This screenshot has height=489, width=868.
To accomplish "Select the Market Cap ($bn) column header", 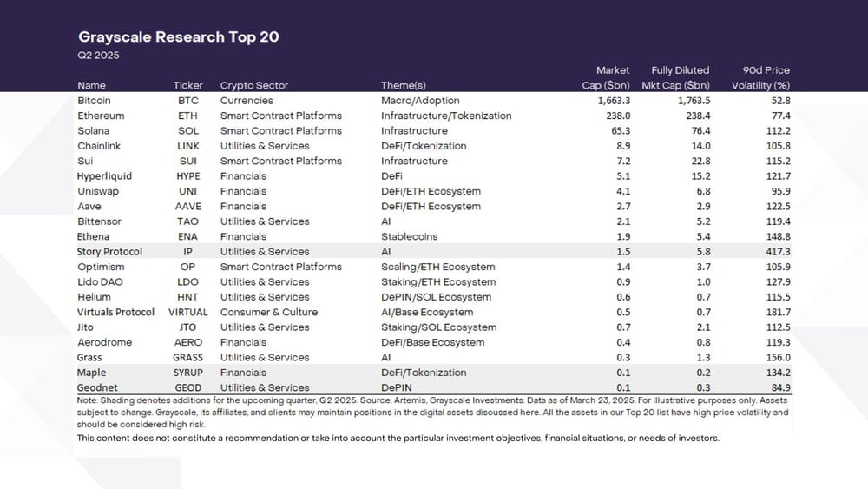I will click(606, 77).
